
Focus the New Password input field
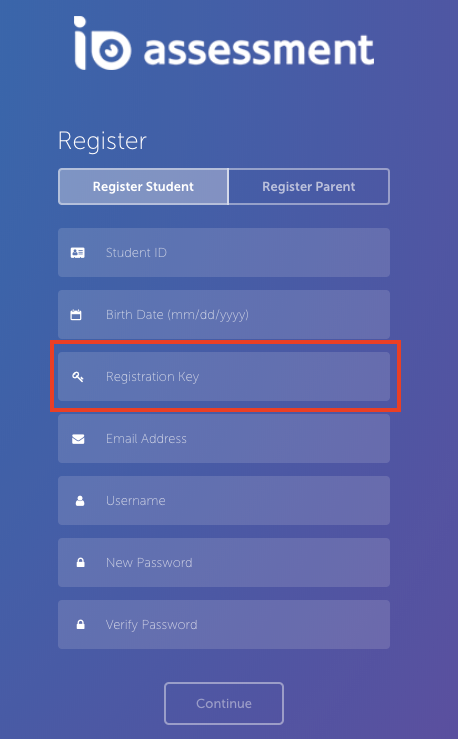(224, 562)
